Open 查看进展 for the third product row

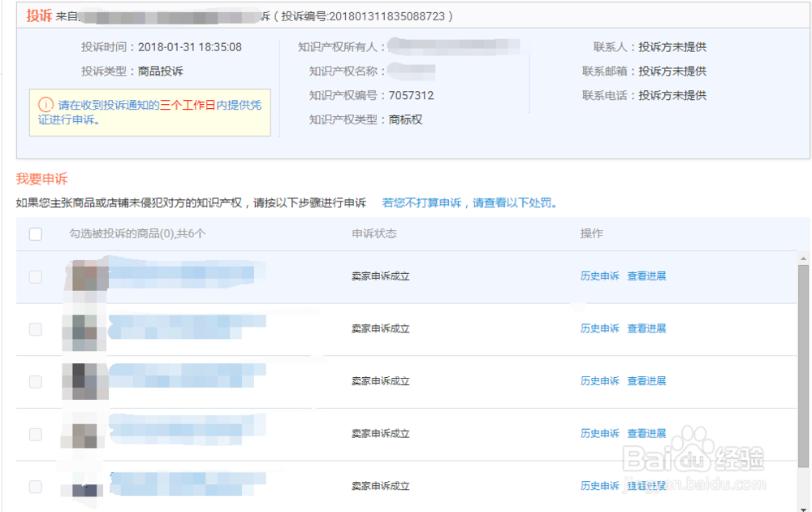pos(647,380)
